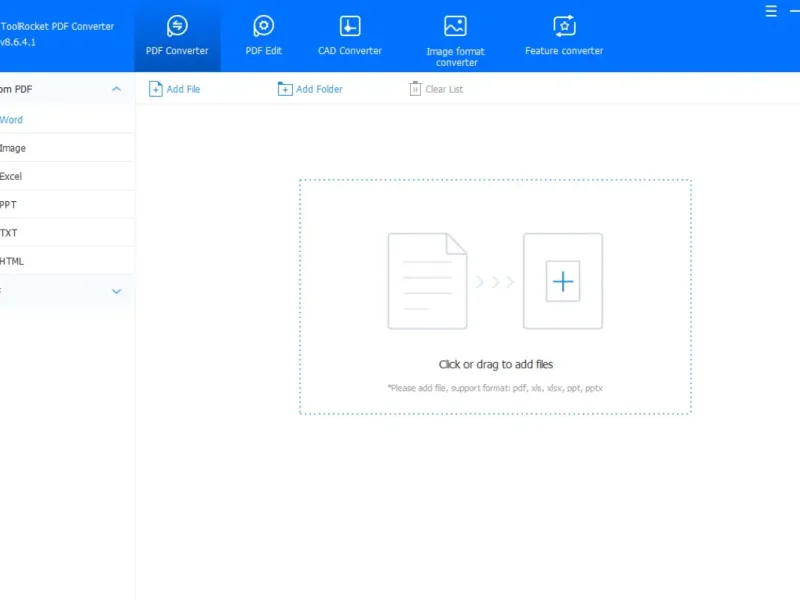Choose PPT conversion in sidebar

click(x=67, y=205)
